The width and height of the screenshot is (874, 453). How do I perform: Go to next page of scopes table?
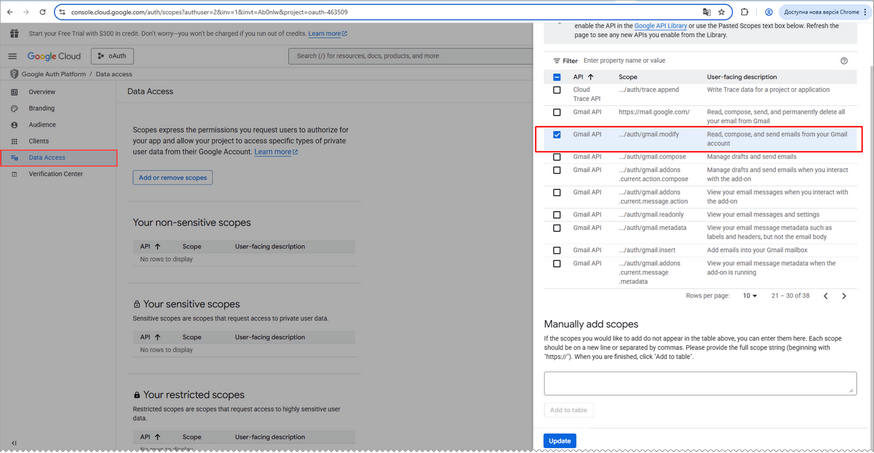coord(844,296)
